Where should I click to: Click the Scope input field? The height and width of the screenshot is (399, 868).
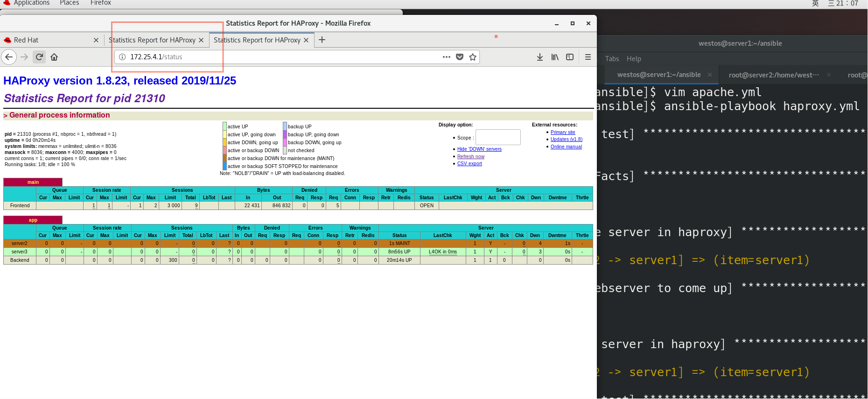coord(498,137)
